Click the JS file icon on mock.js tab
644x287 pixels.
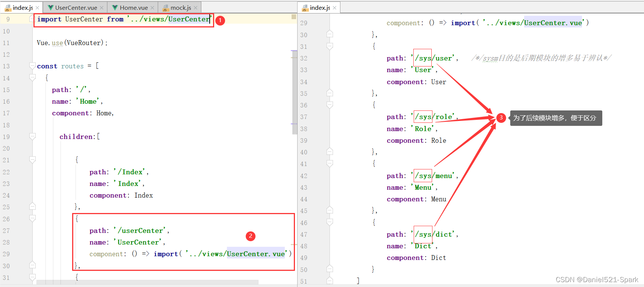click(165, 8)
